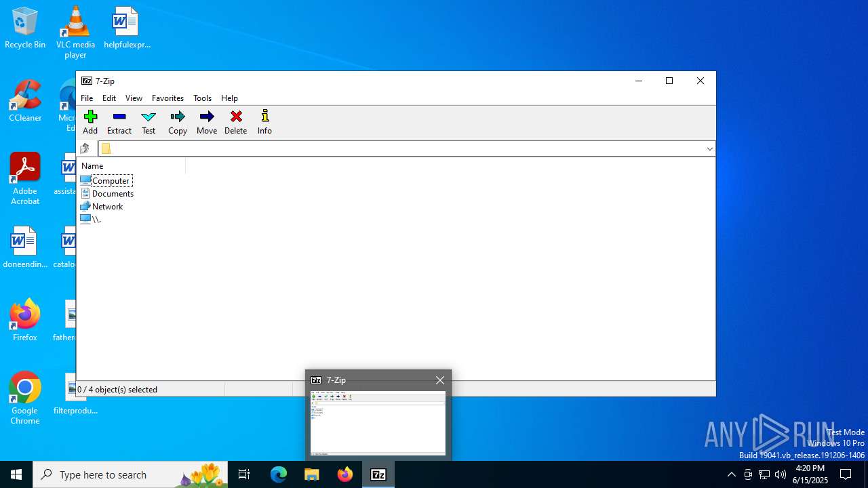Click the Info toolbar icon

(x=264, y=123)
